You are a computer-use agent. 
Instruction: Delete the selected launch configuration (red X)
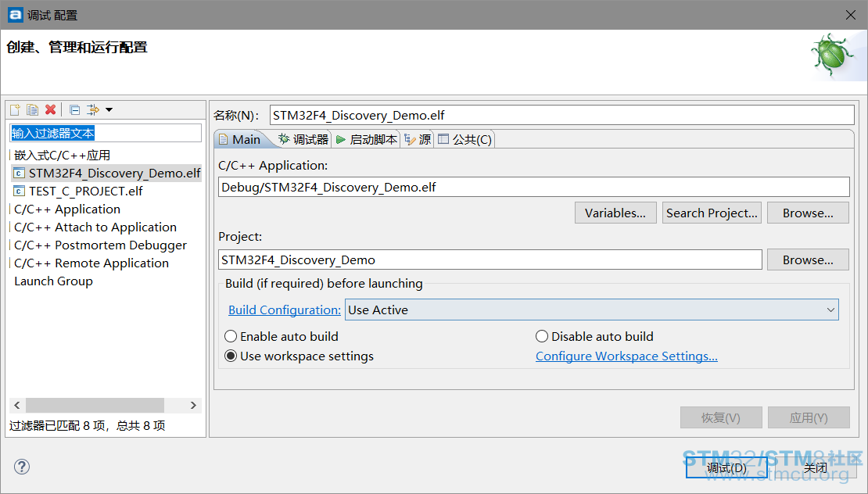(x=50, y=109)
